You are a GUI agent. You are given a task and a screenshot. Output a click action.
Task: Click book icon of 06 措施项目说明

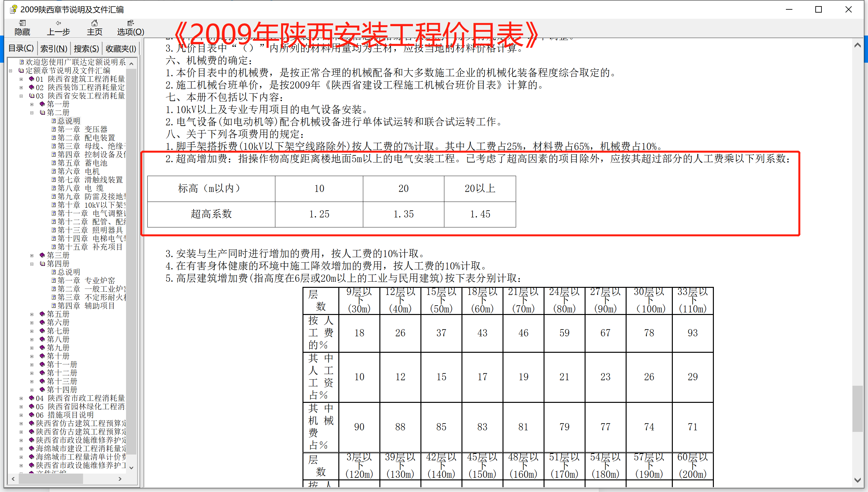pyautogui.click(x=31, y=415)
